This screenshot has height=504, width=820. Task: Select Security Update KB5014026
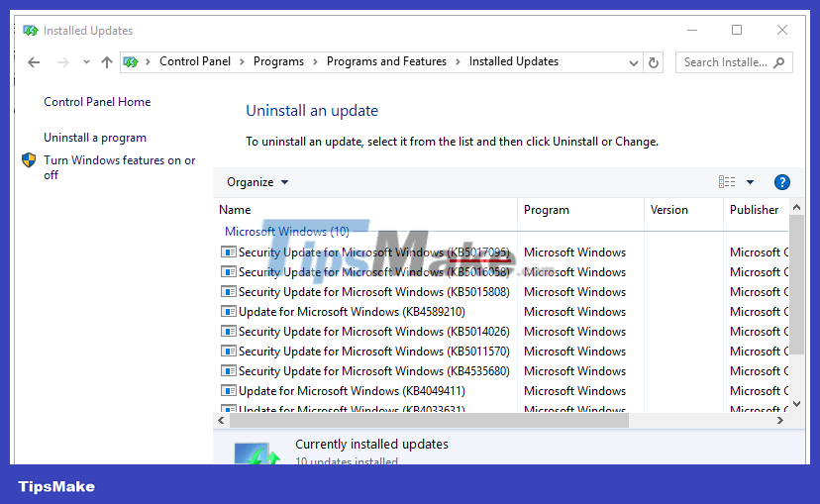[374, 332]
